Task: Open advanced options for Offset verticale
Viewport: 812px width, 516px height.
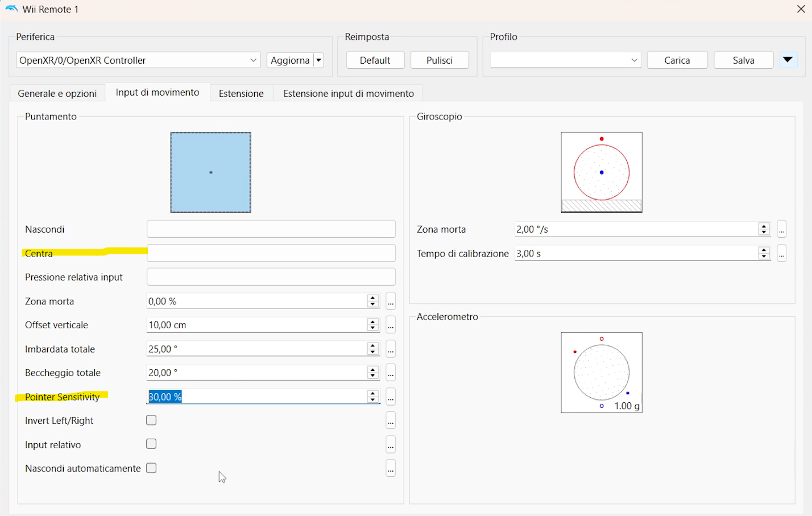Action: click(391, 325)
